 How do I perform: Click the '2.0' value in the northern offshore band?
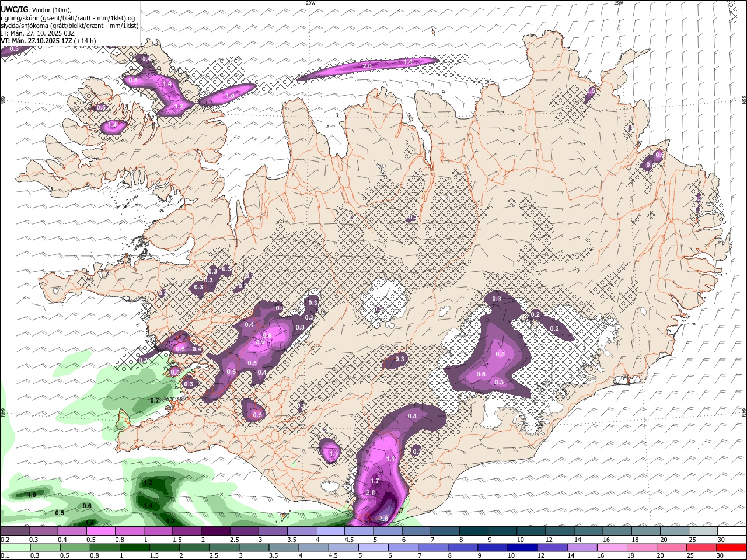pyautogui.click(x=367, y=66)
